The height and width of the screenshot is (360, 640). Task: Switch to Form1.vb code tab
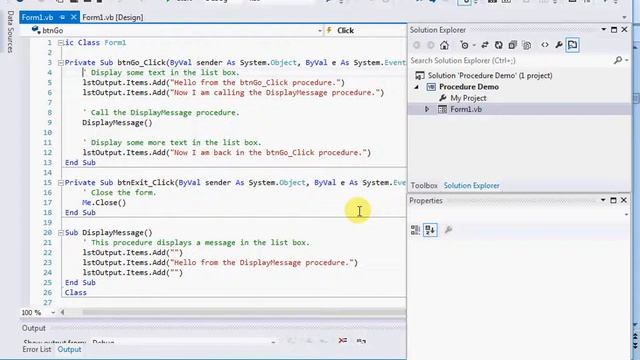point(37,18)
